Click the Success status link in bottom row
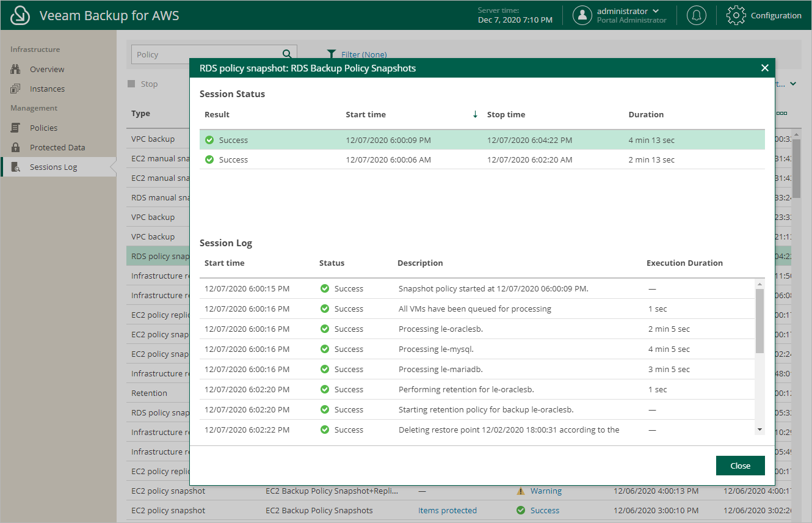 545,510
